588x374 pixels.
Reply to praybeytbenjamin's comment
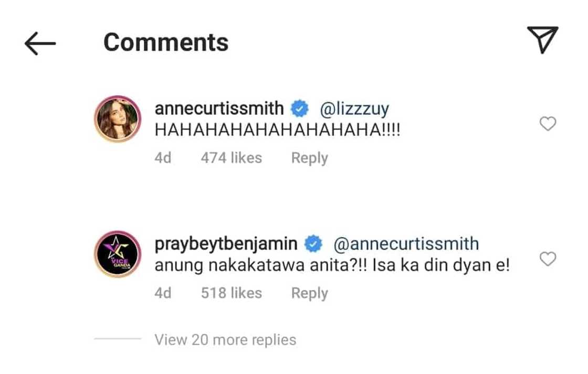click(x=309, y=293)
